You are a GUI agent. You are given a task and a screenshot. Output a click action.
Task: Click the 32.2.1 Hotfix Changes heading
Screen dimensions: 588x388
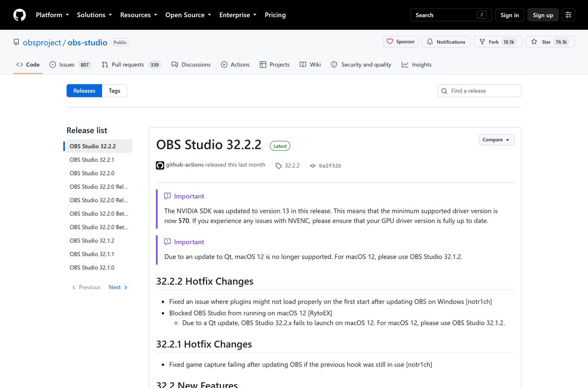(x=204, y=344)
